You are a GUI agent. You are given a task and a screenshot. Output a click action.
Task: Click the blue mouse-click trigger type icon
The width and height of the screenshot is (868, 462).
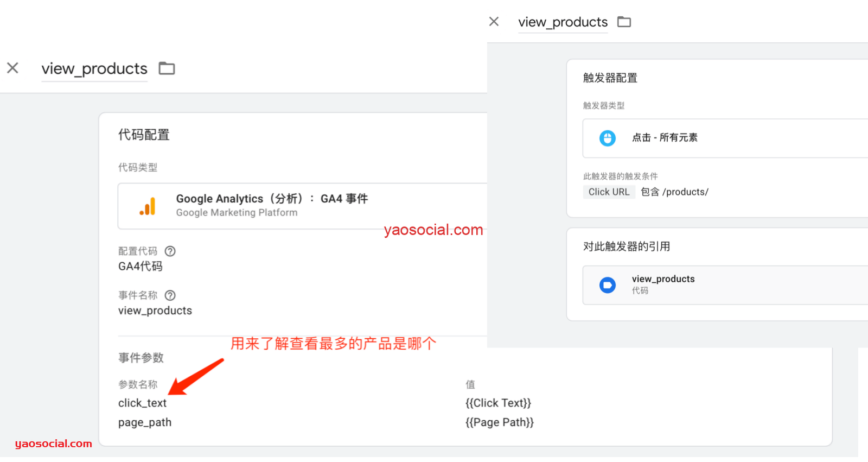(x=607, y=138)
